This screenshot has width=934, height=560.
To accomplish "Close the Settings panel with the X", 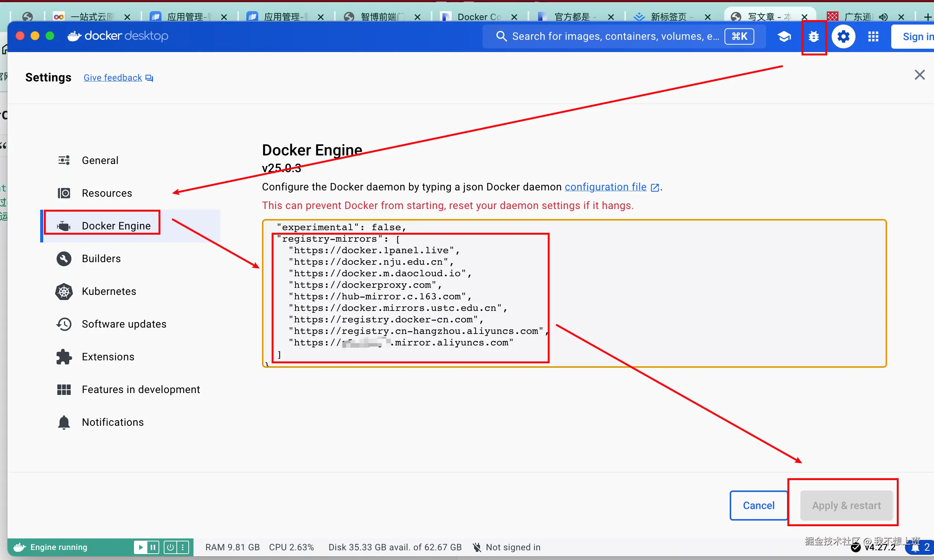I will pyautogui.click(x=919, y=75).
